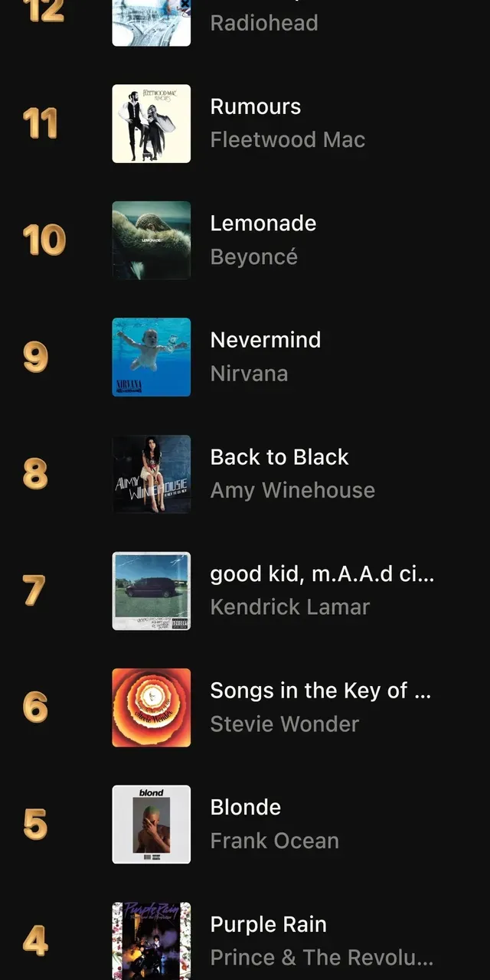
Task: Open the Rumours album cover thumbnail
Action: (152, 123)
